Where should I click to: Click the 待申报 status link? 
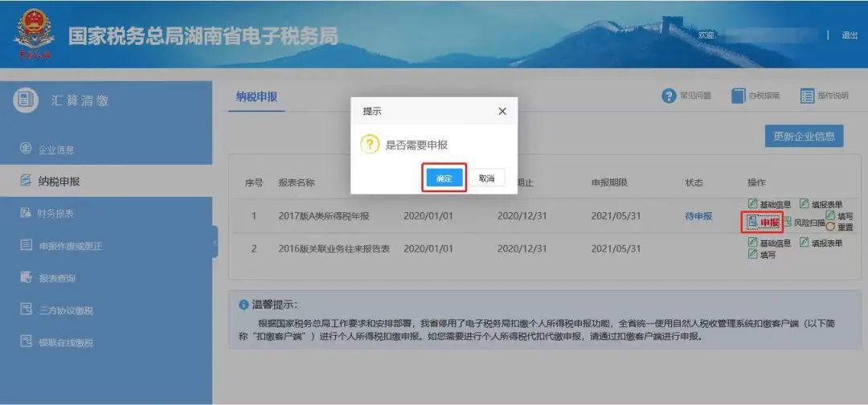[698, 216]
